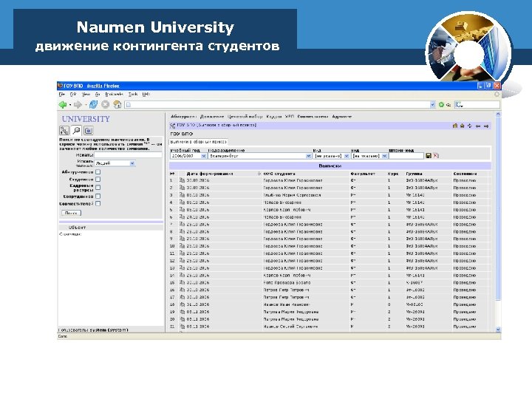Sort by Состояние column header
The width and height of the screenshot is (532, 399).
tap(465, 174)
